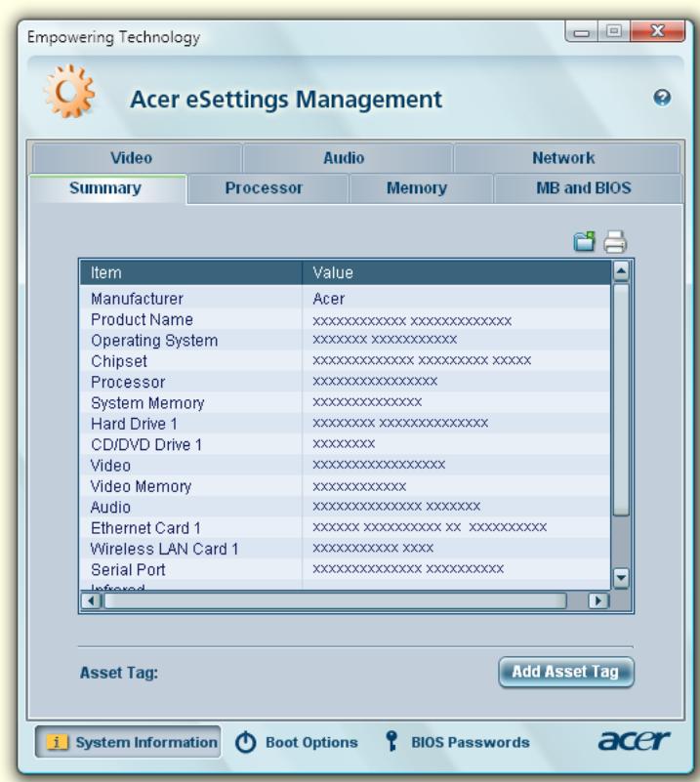Click the System Information info icon
The height and width of the screenshot is (782, 700).
pos(57,742)
